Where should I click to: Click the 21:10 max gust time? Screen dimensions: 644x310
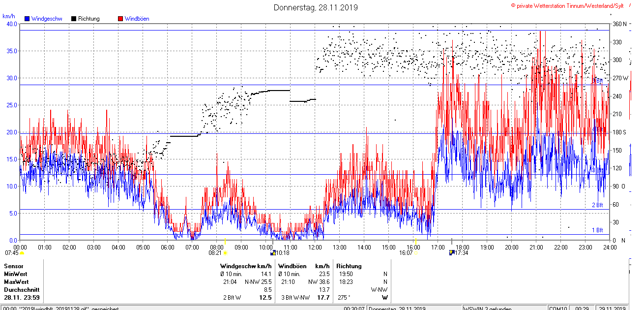pyautogui.click(x=288, y=282)
